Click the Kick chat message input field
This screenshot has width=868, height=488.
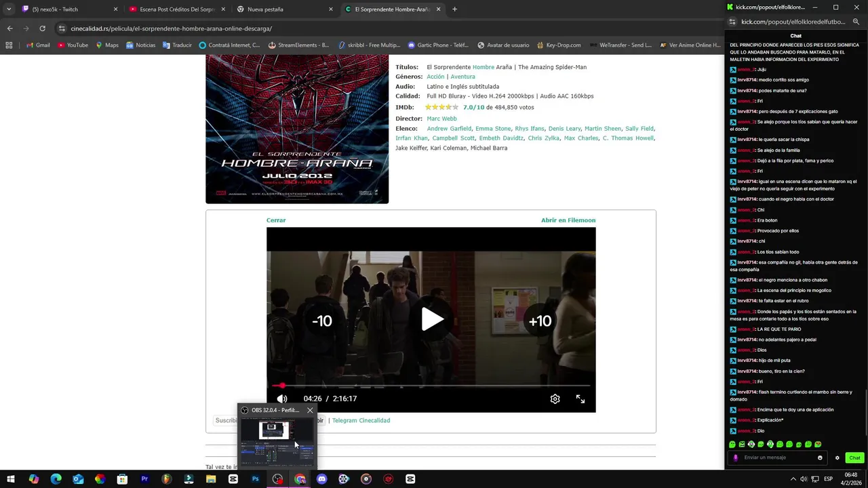click(777, 457)
